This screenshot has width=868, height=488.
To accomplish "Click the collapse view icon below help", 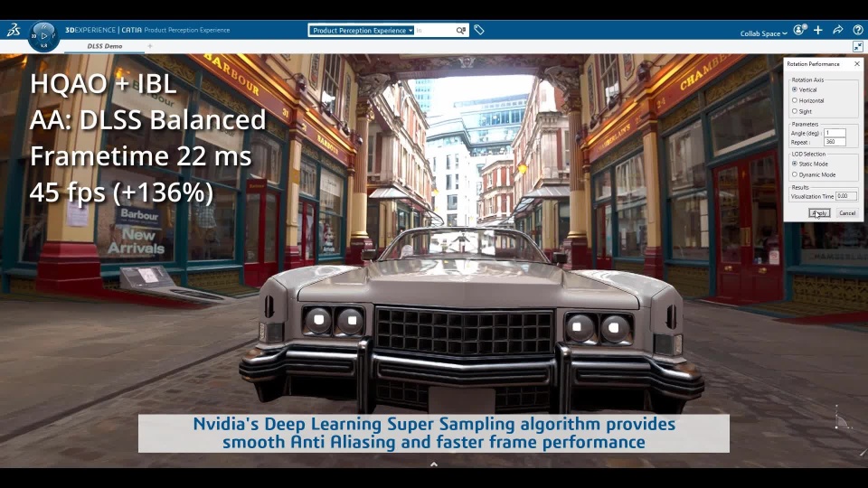I will point(857,46).
